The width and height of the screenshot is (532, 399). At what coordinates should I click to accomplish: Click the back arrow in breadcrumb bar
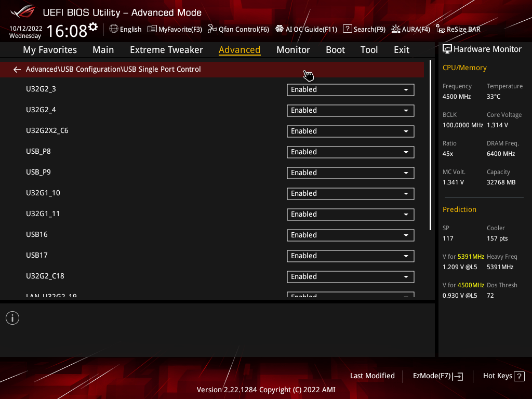pyautogui.click(x=17, y=70)
